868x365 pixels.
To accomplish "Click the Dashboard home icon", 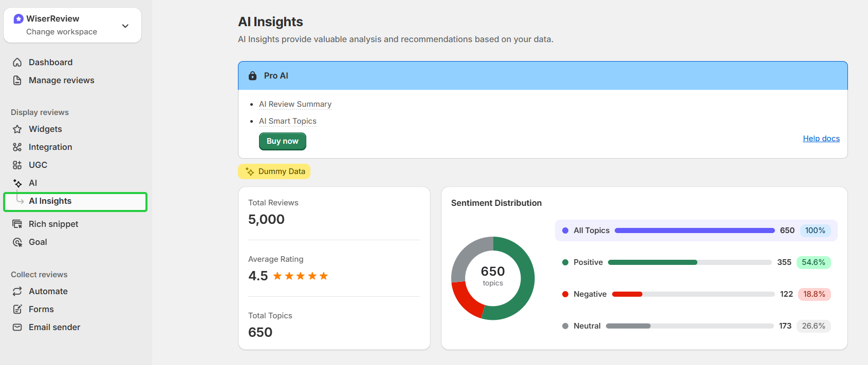I will 17,62.
